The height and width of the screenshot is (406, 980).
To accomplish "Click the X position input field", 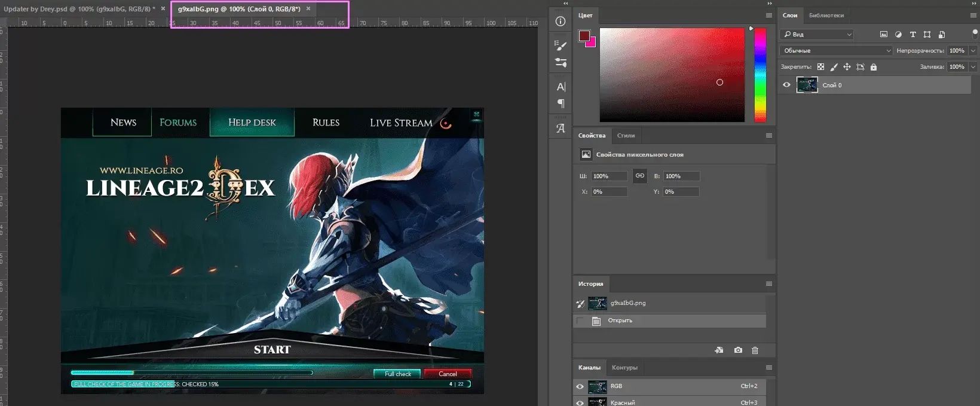I will (610, 192).
